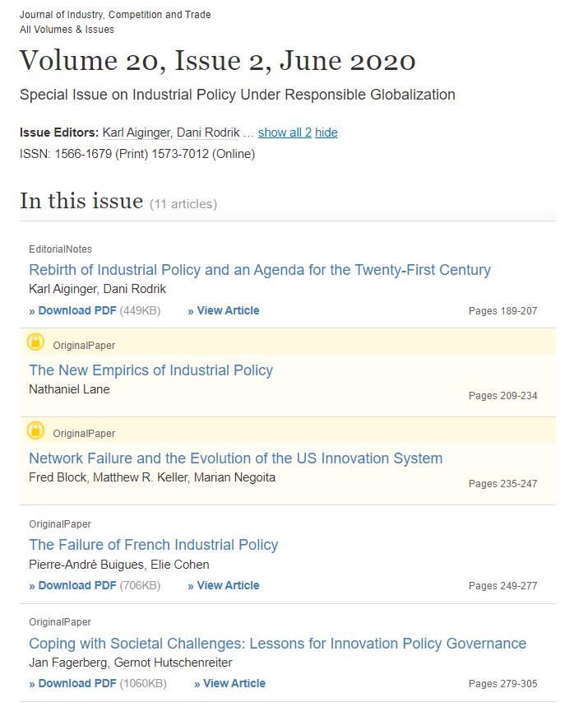588x707 pixels.
Task: Open 'Rebirth of Industrial Policy' article title
Action: 260,270
